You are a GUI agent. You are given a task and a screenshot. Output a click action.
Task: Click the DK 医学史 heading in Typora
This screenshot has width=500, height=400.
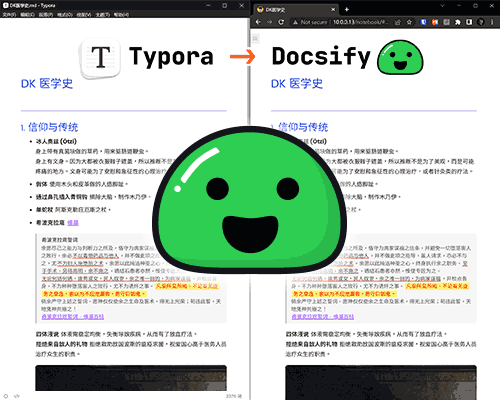pos(47,83)
